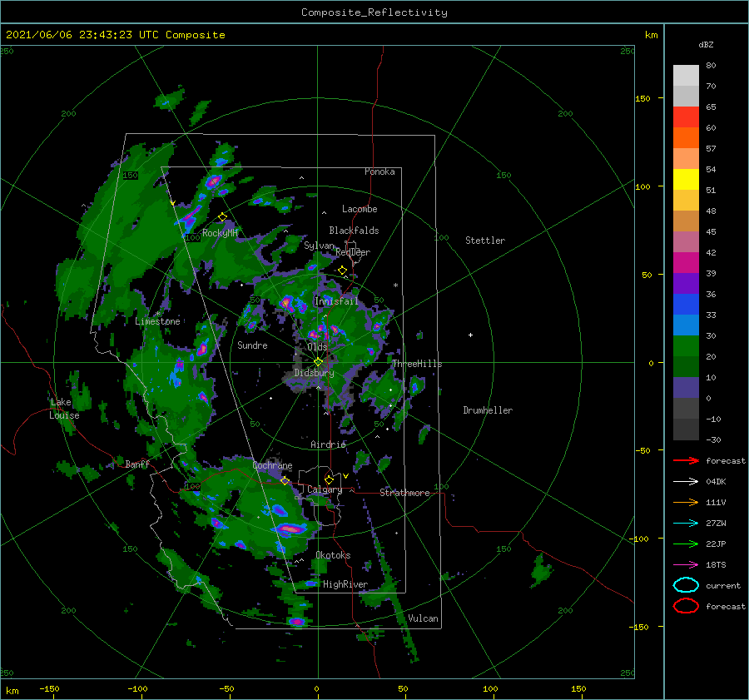Image resolution: width=749 pixels, height=700 pixels.
Task: Click the HighRiver label
Action: [x=345, y=584]
